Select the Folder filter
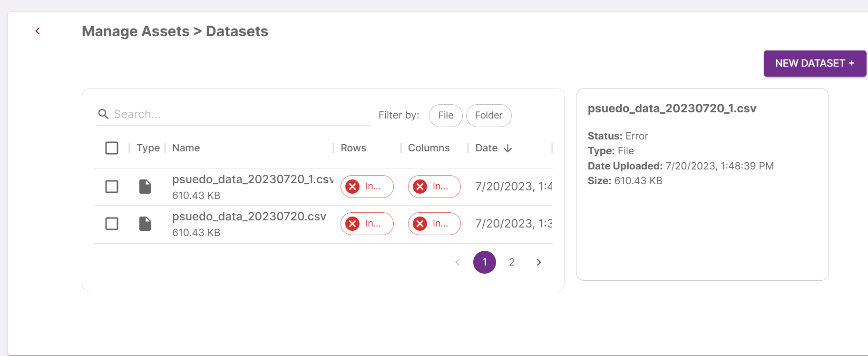Image resolution: width=868 pixels, height=356 pixels. [x=488, y=115]
